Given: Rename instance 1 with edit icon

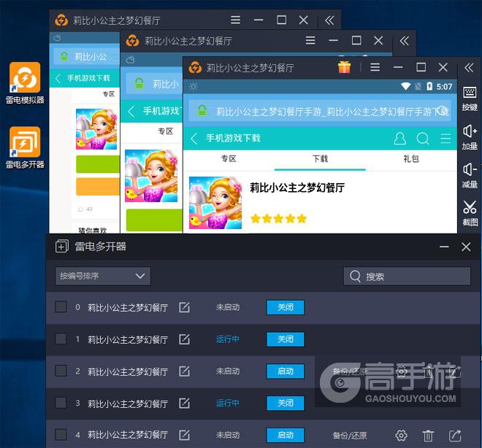Looking at the screenshot, I should (184, 339).
